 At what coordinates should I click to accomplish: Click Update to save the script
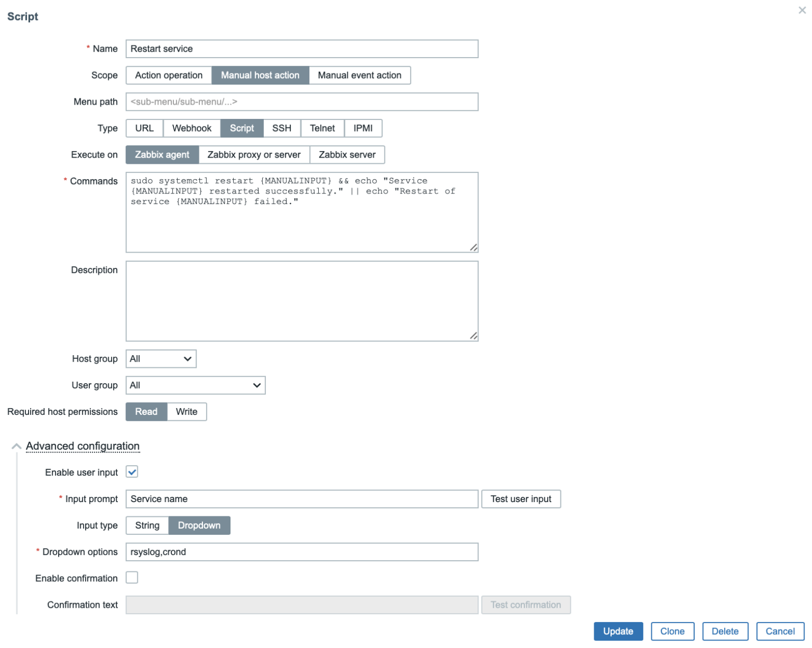(x=617, y=631)
